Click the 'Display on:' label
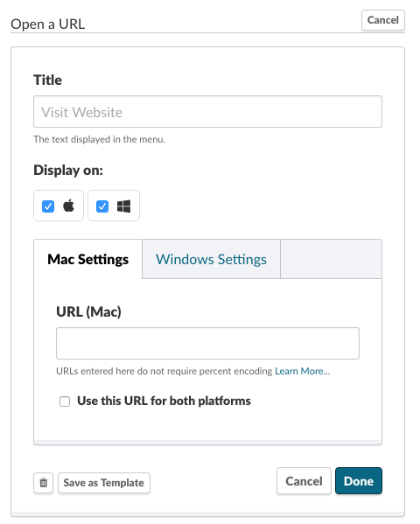 pyautogui.click(x=68, y=170)
